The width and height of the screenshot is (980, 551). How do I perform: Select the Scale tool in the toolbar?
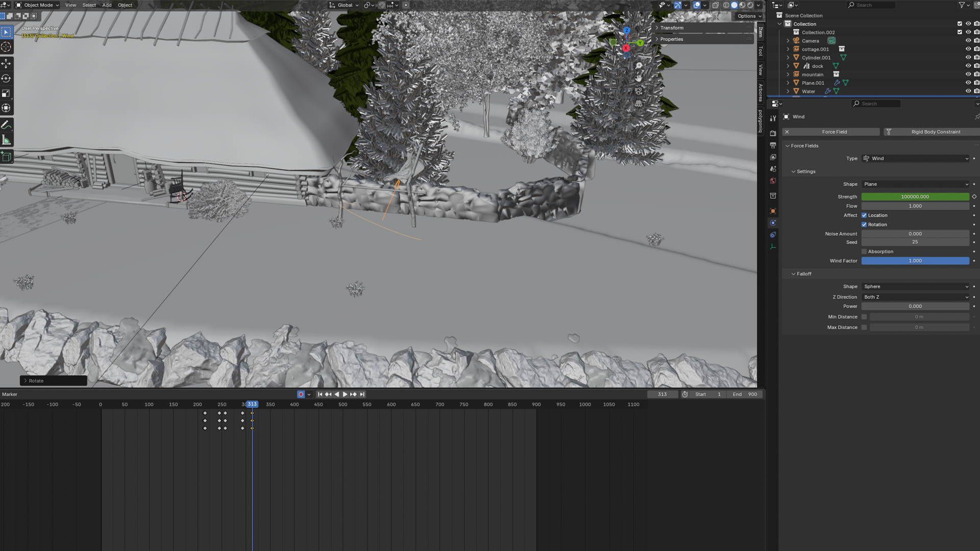point(6,93)
